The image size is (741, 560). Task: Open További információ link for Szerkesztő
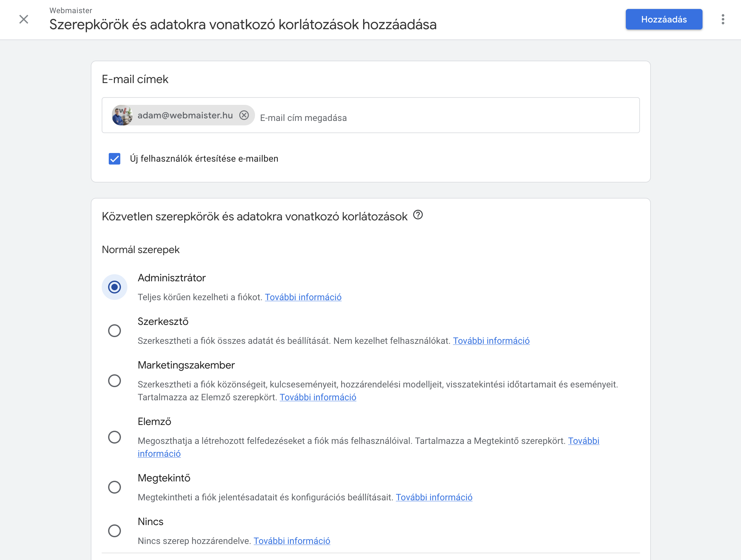pyautogui.click(x=491, y=341)
